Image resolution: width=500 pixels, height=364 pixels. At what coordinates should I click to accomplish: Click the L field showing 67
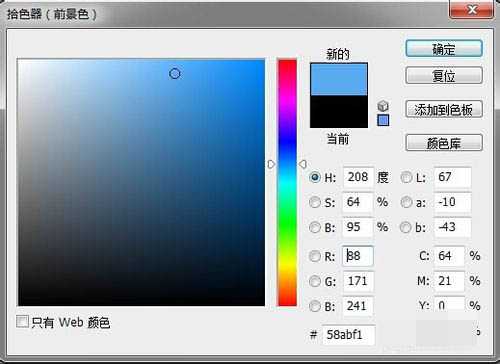click(453, 177)
